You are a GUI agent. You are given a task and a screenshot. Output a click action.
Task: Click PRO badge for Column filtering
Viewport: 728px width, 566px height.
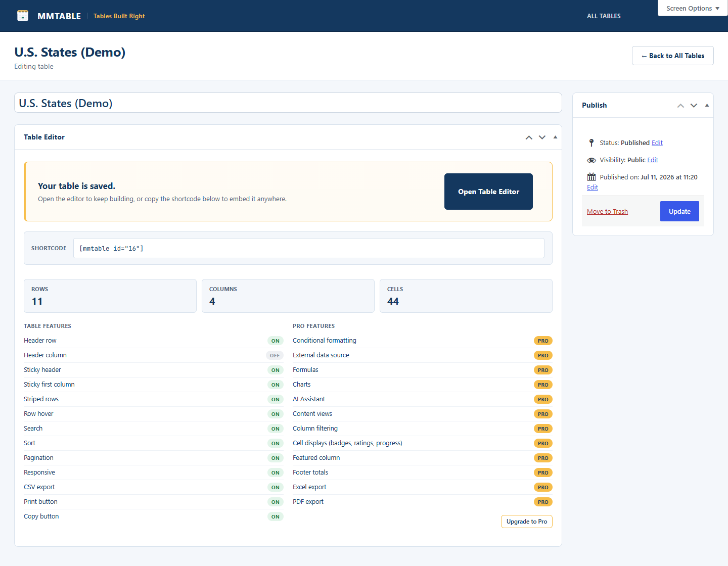point(543,429)
